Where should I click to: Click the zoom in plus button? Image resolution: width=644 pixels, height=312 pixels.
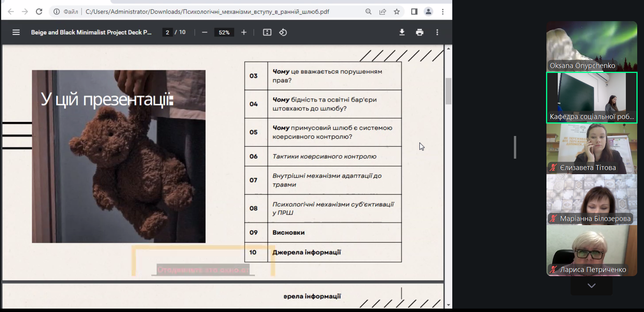pyautogui.click(x=244, y=32)
